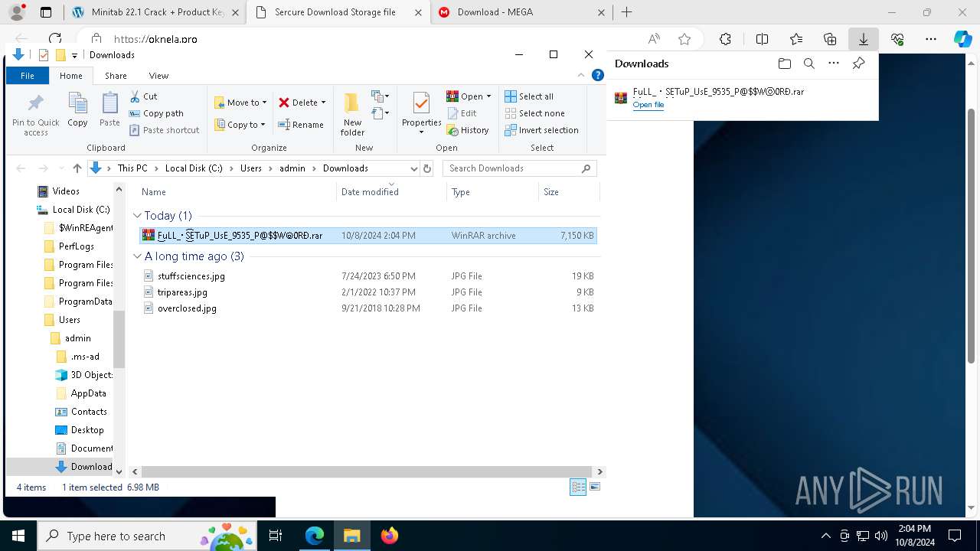The width and height of the screenshot is (980, 551).
Task: Select ProgramData in navigation tree
Action: (85, 302)
